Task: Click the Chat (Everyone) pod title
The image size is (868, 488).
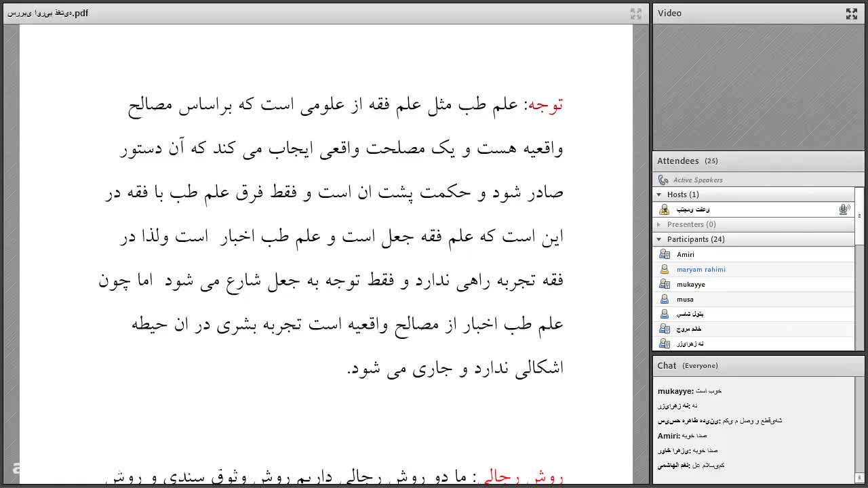Action: pos(687,365)
